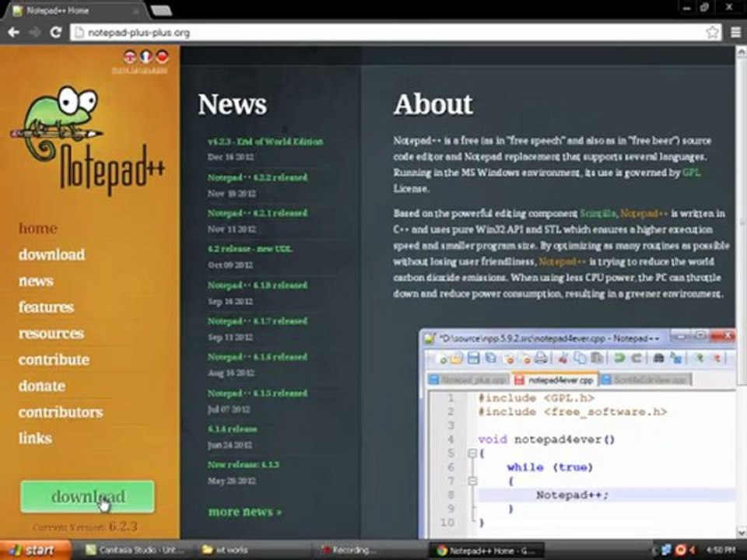The image size is (747, 560).
Task: Select the French flag language icon
Action: (x=146, y=57)
